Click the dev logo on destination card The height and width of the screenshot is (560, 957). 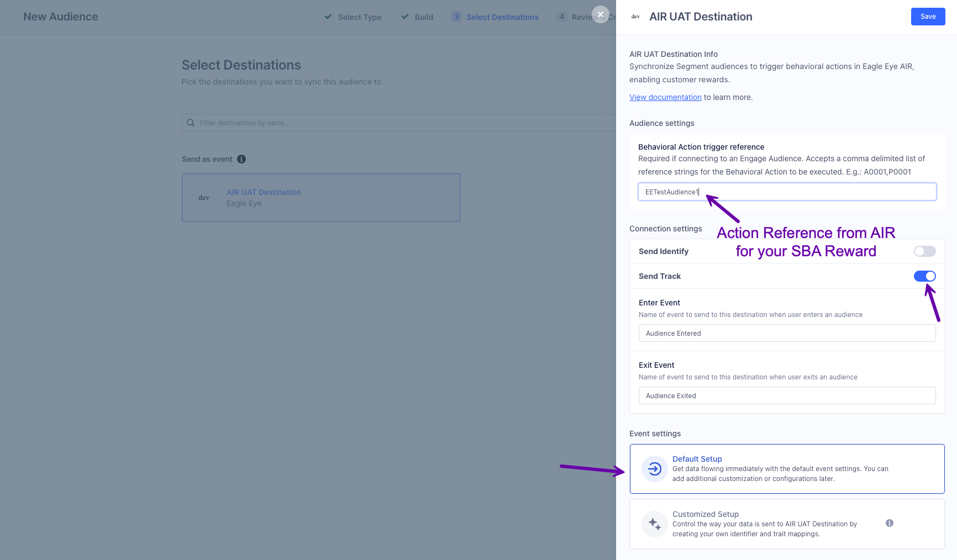click(204, 198)
